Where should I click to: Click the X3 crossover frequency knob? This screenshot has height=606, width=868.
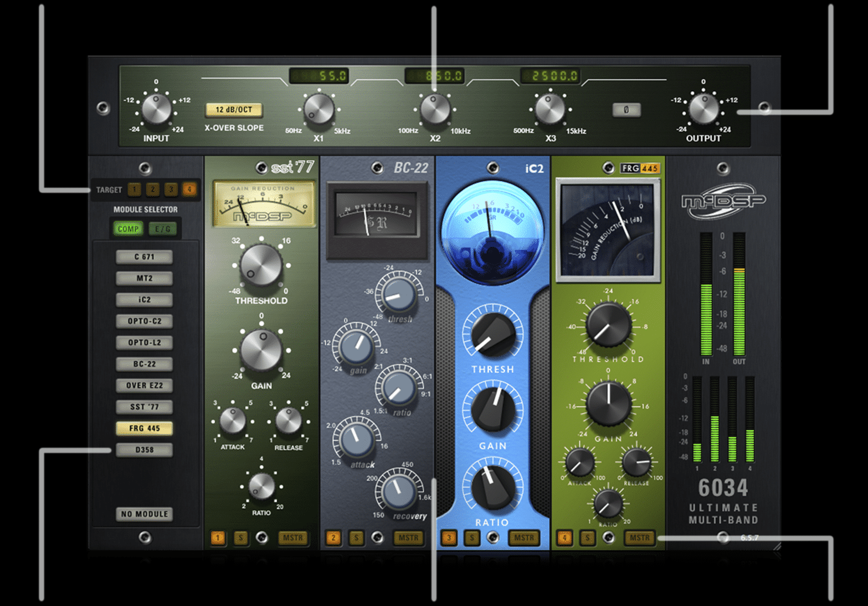coord(550,109)
